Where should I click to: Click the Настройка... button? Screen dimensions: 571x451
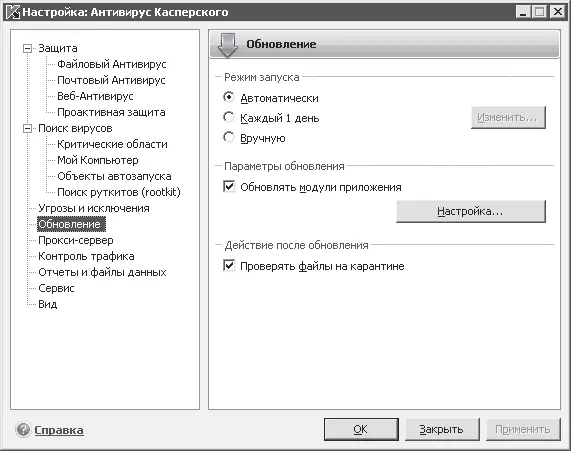click(470, 211)
